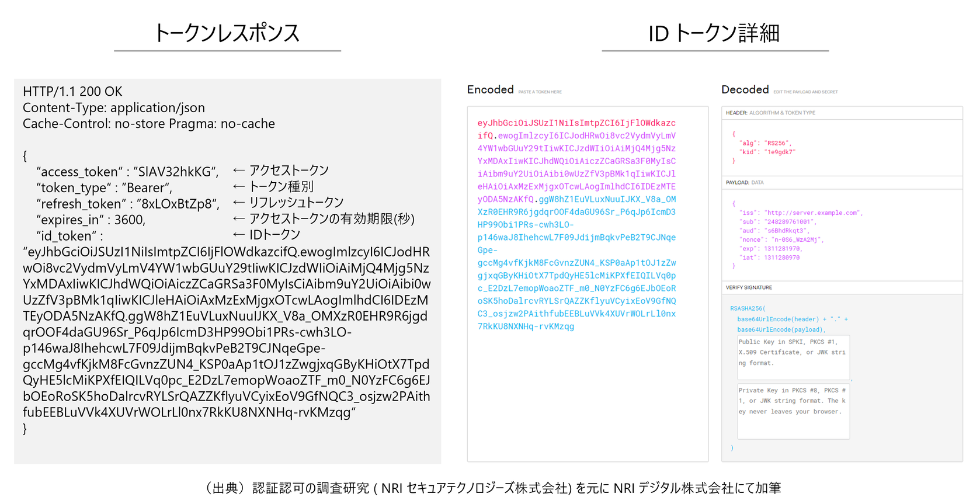Screen dimensions: 980x504
Task: Click the red header segment of encoded token
Action: tap(576, 123)
